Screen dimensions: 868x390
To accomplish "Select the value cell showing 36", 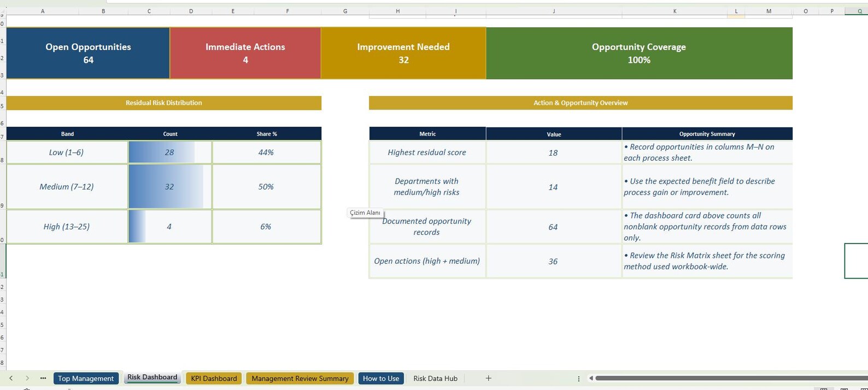I will pyautogui.click(x=554, y=261).
